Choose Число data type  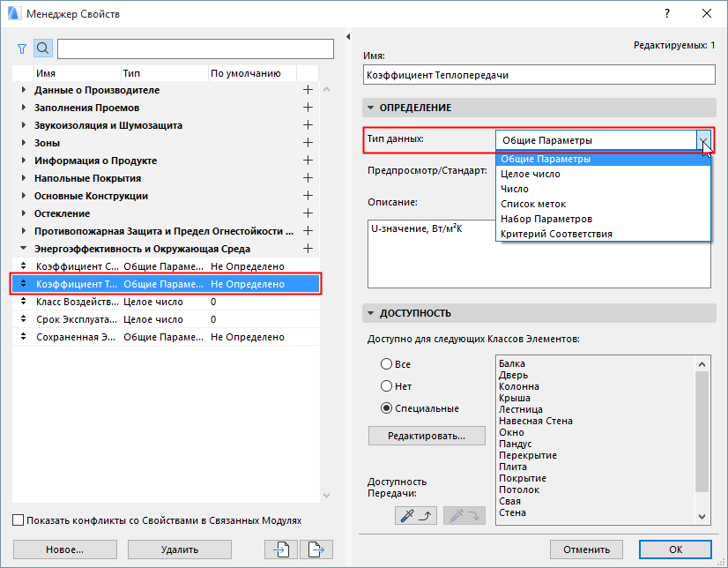(x=603, y=189)
